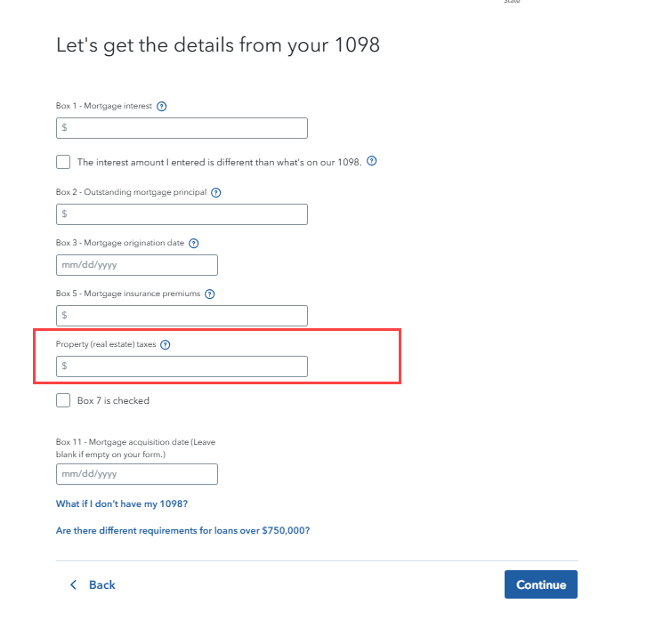The image size is (655, 644).
Task: Click help icon next to Box 1 Mortgage interest
Action: click(162, 106)
